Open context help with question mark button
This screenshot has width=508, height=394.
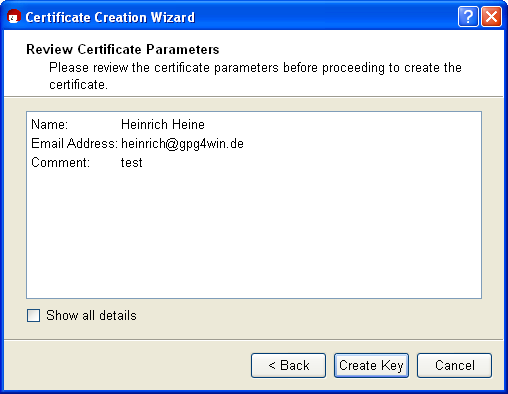click(x=468, y=16)
